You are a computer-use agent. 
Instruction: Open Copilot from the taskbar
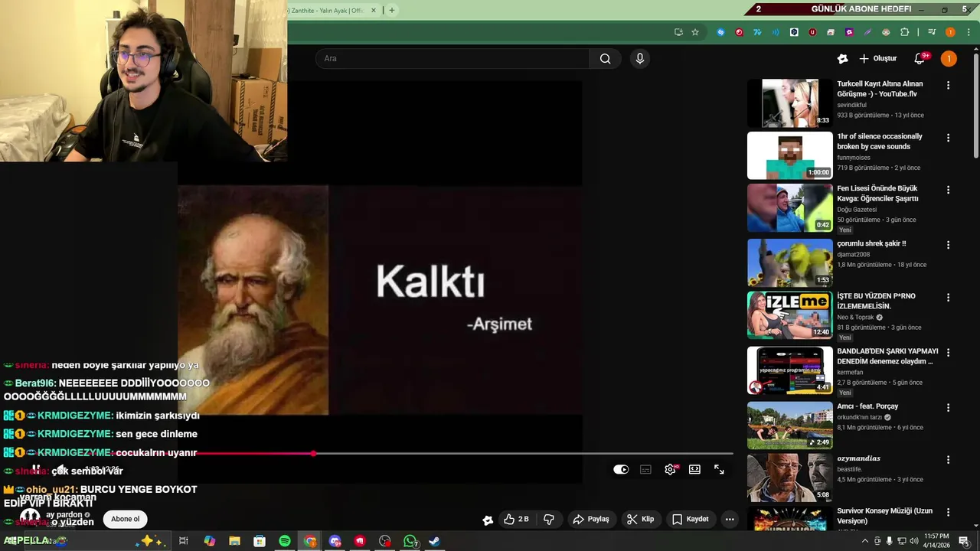[209, 541]
